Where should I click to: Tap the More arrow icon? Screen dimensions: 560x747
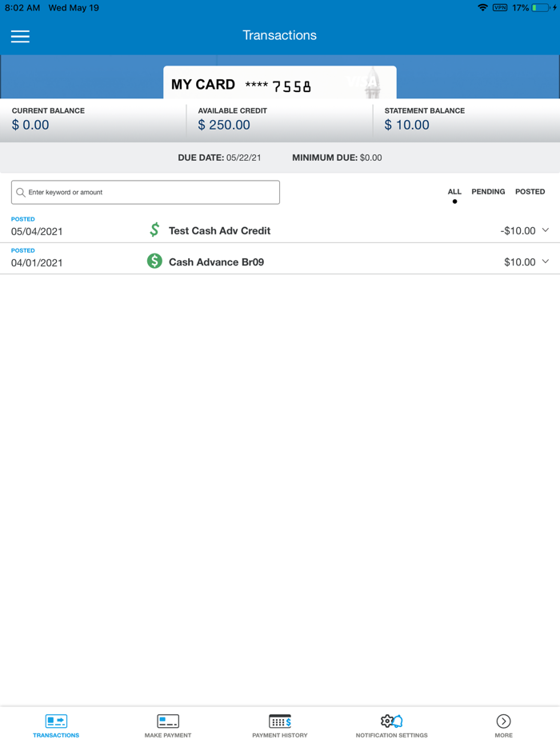tap(503, 721)
